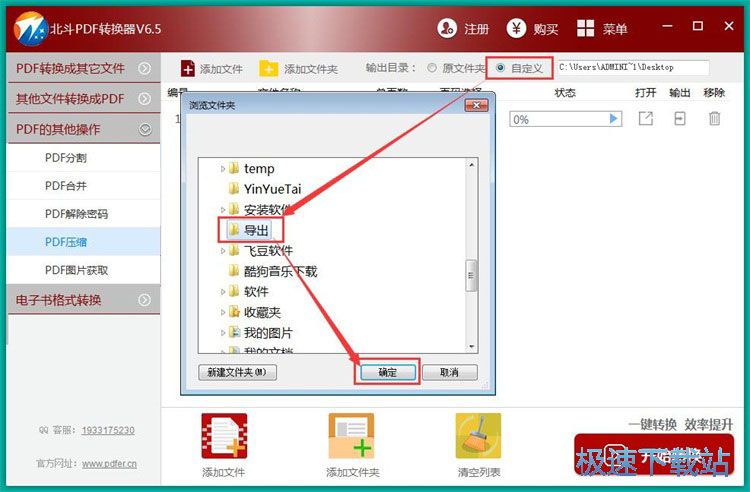Open the www.pdfer.cn website link
The width and height of the screenshot is (750, 492).
pos(110,463)
